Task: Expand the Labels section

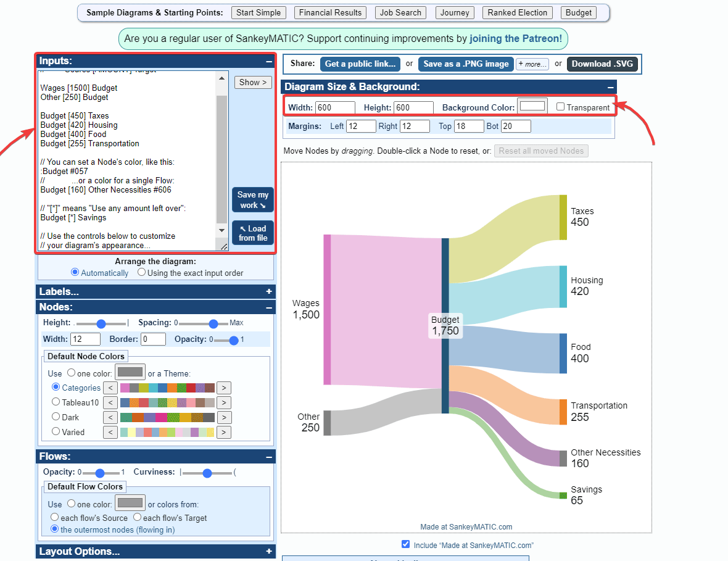Action: pos(268,292)
